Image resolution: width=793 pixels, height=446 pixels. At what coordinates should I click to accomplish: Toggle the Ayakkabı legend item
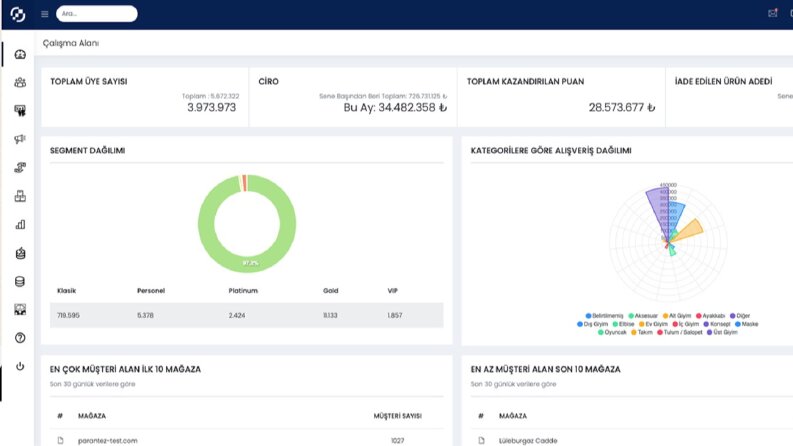711,316
